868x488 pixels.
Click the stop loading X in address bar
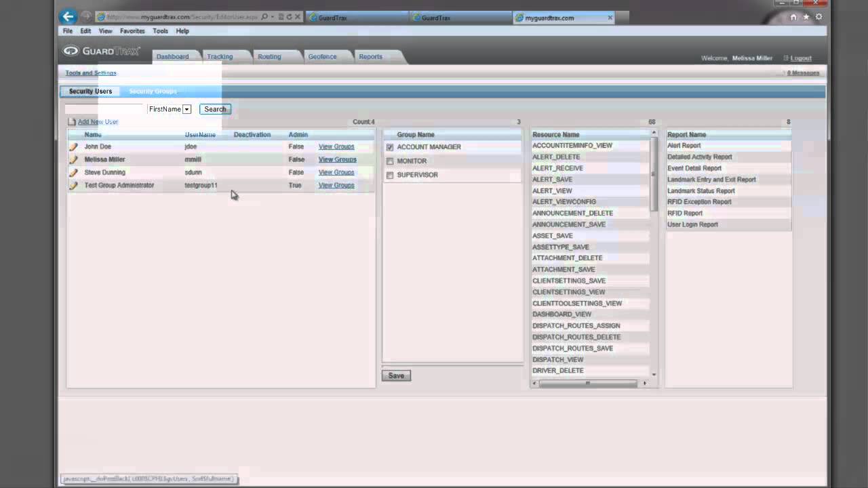[298, 17]
